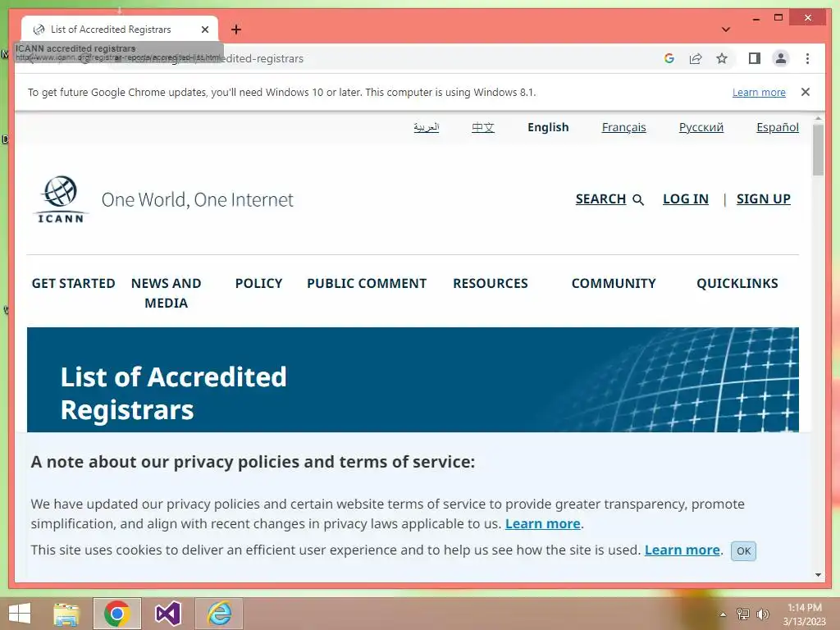Open NEWS AND MEDIA menu
Image resolution: width=840 pixels, height=630 pixels.
point(166,293)
